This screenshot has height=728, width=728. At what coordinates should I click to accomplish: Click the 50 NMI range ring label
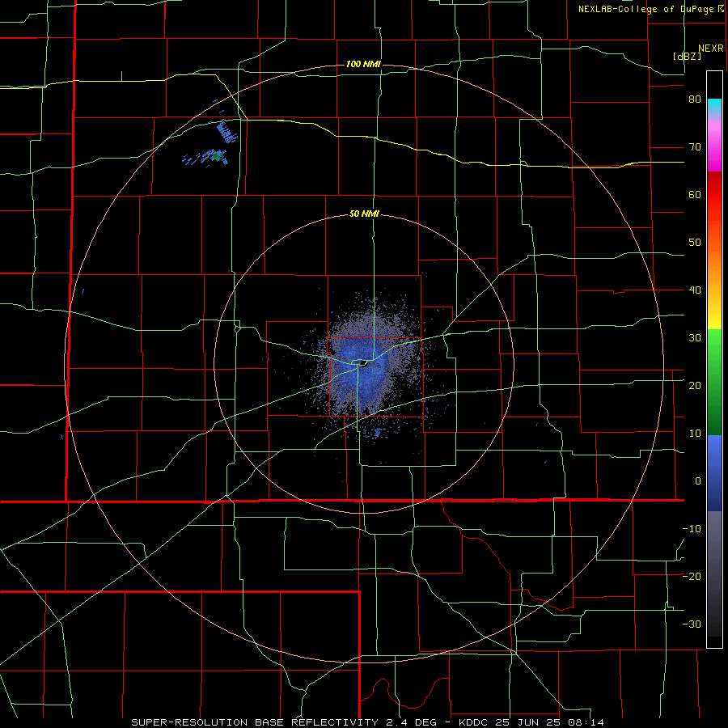tap(365, 214)
